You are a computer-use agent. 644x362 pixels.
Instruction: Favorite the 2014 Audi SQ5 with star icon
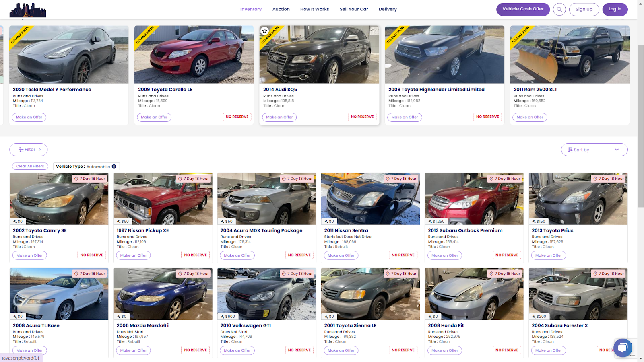264,31
